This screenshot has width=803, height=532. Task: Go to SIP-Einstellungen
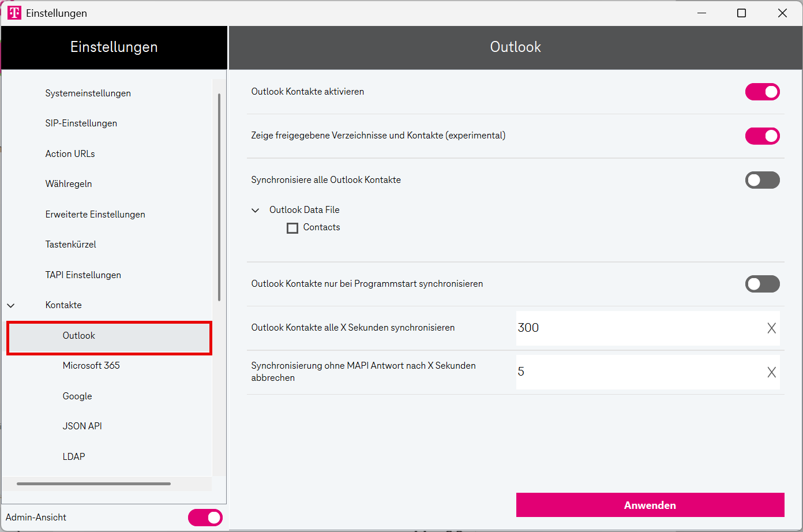click(81, 123)
